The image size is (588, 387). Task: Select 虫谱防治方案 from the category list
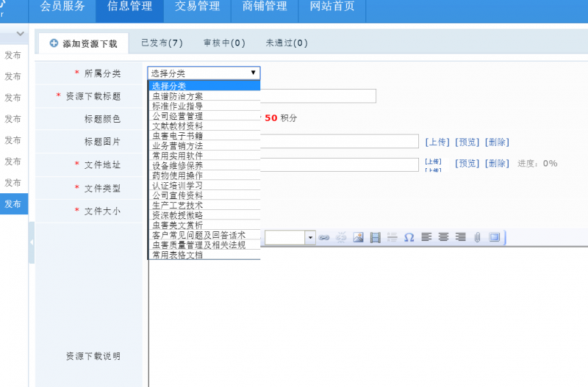click(x=204, y=96)
